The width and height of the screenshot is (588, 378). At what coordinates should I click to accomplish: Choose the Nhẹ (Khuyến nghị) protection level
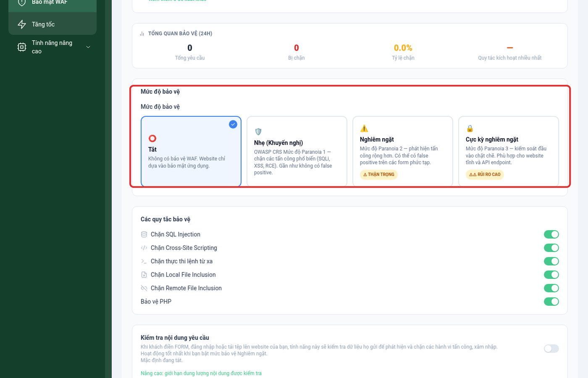point(297,151)
